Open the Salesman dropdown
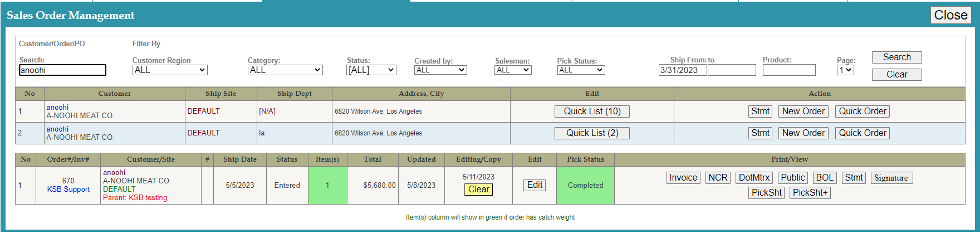Screen dimensions: 980x233 [x=513, y=70]
